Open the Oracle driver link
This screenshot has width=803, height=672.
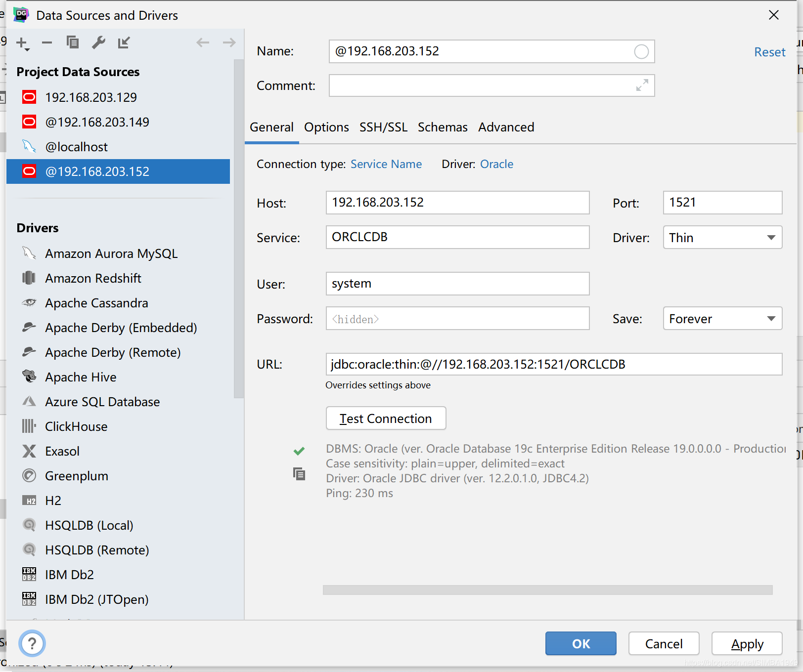(496, 164)
